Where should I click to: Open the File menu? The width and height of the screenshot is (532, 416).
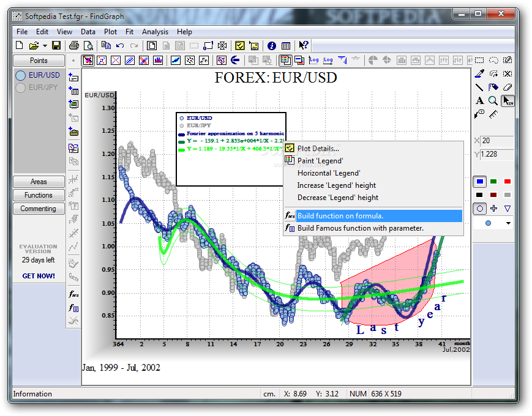pos(22,32)
